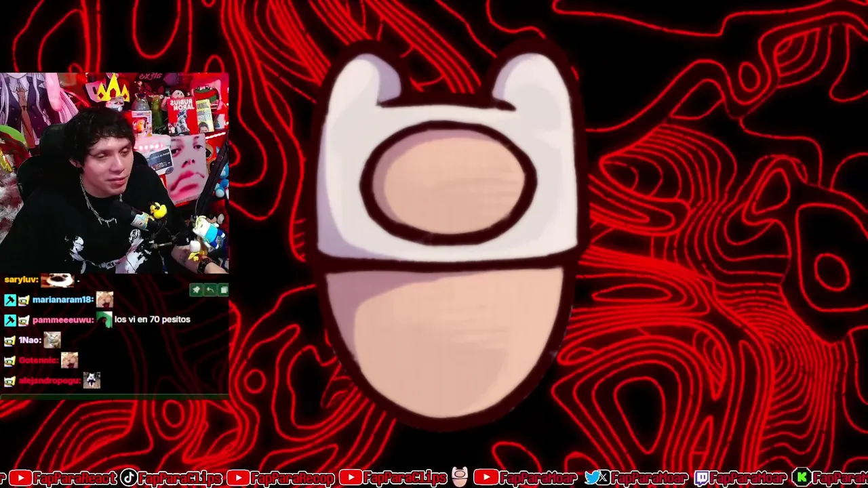868x488 pixels.
Task: Click the FapParaClips label beside TikTok icon
Action: (180, 479)
